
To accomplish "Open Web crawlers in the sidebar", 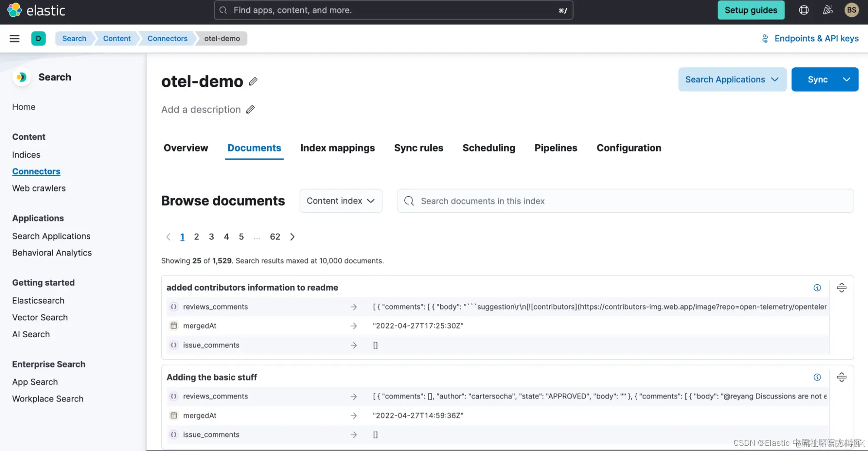I will (39, 188).
